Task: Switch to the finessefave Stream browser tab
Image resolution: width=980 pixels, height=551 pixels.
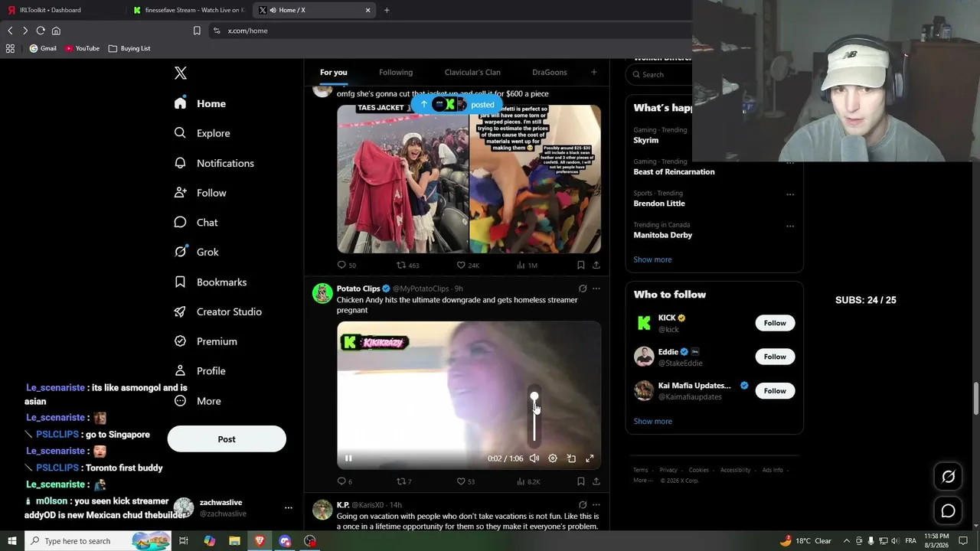Action: (188, 10)
